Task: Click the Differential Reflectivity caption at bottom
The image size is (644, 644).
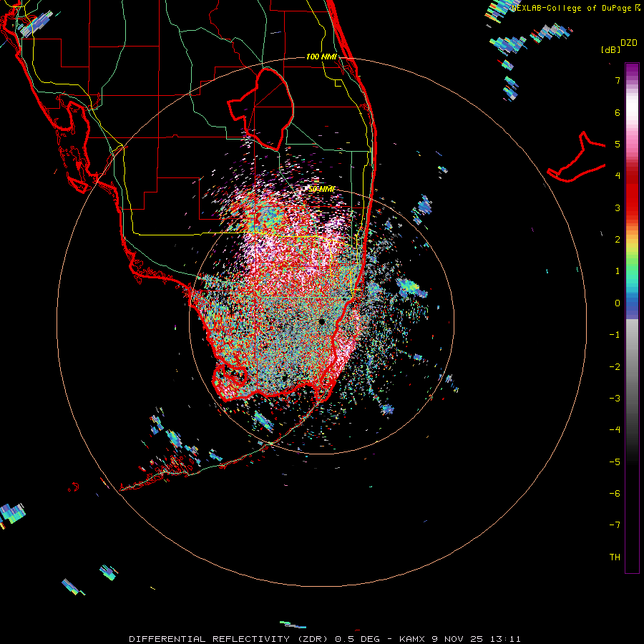Action: (x=324, y=639)
